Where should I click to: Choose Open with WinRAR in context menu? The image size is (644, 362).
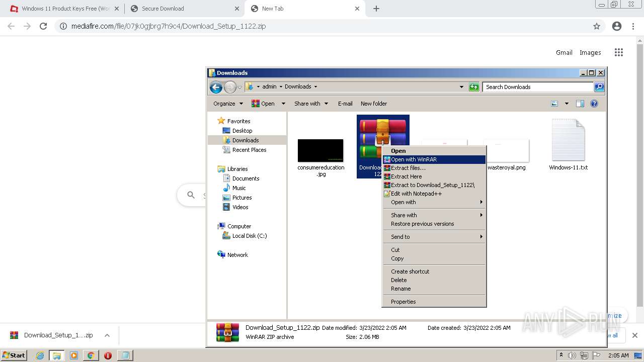point(434,159)
